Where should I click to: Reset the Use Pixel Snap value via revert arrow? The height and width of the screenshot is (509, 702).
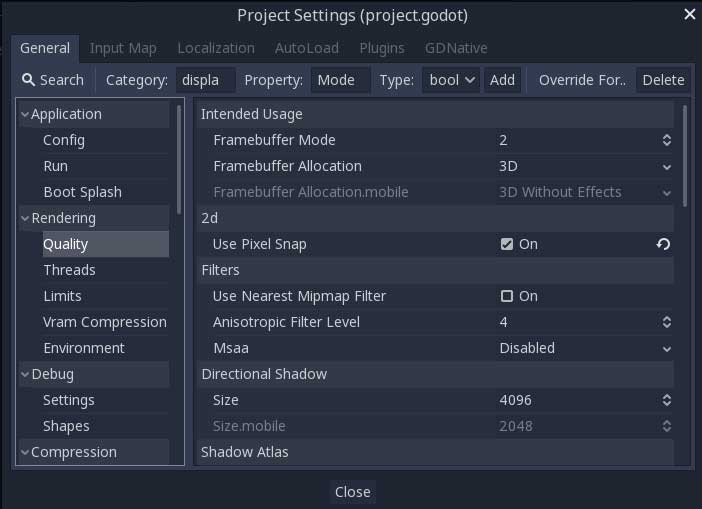point(663,244)
